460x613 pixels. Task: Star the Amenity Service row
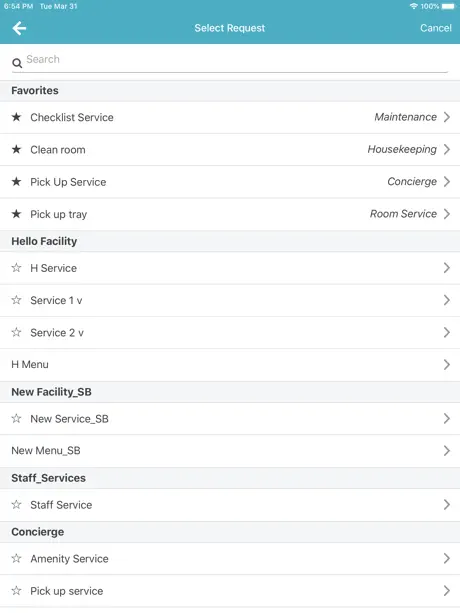click(x=16, y=558)
